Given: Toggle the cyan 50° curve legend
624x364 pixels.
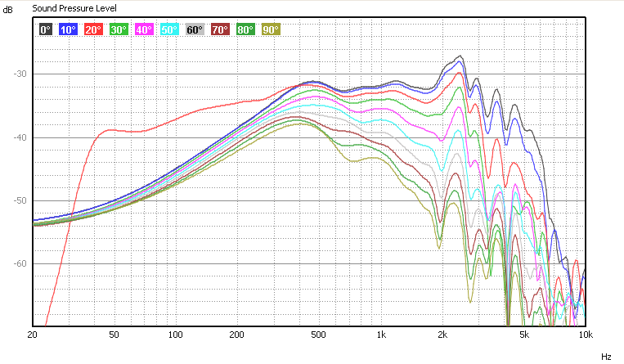Looking at the screenshot, I should coord(169,29).
